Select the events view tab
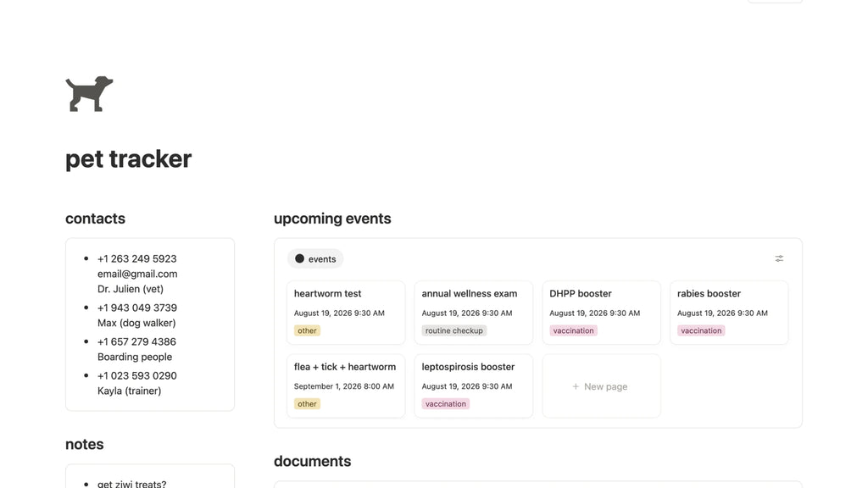 tap(315, 259)
